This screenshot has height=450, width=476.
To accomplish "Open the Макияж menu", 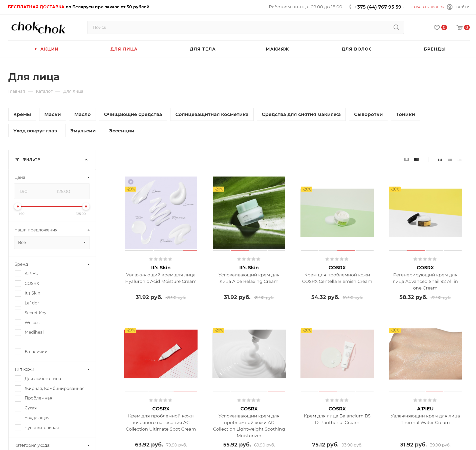I will point(277,49).
